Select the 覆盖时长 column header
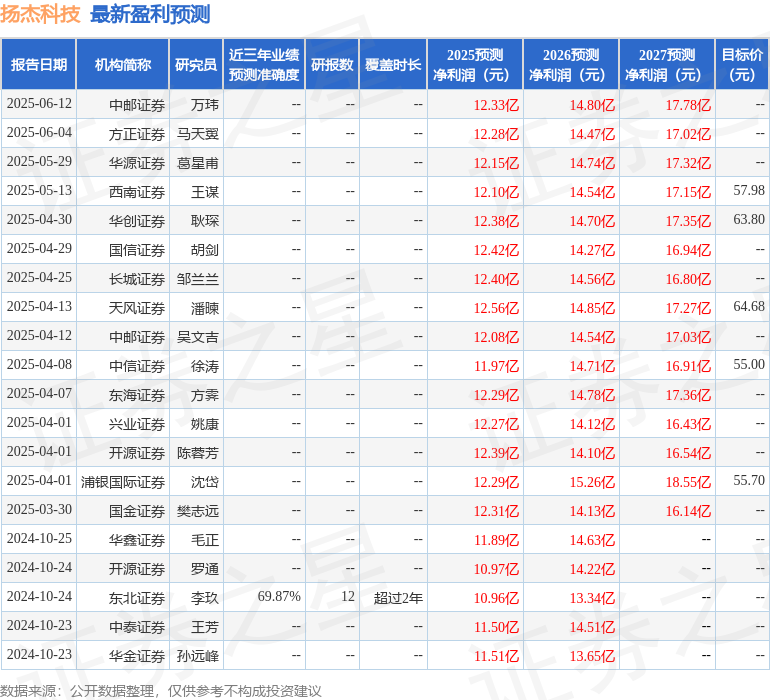Image resolution: width=770 pixels, height=700 pixels. point(393,65)
